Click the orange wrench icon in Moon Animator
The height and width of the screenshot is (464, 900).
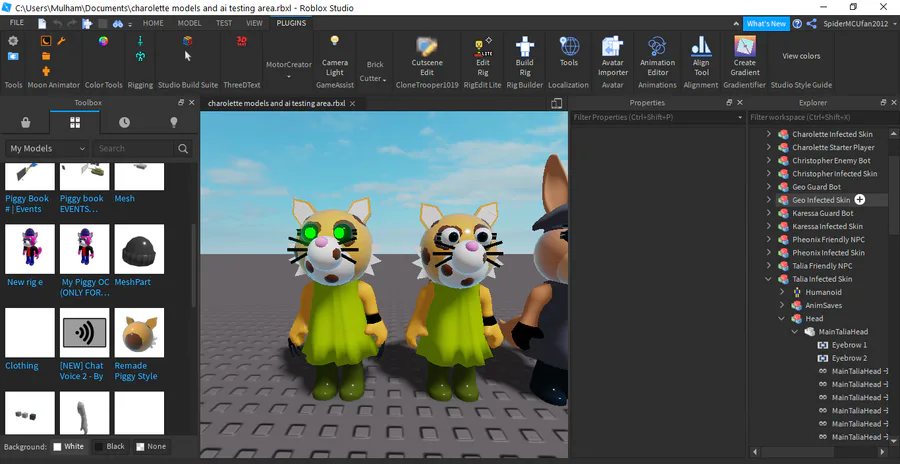pyautogui.click(x=61, y=41)
